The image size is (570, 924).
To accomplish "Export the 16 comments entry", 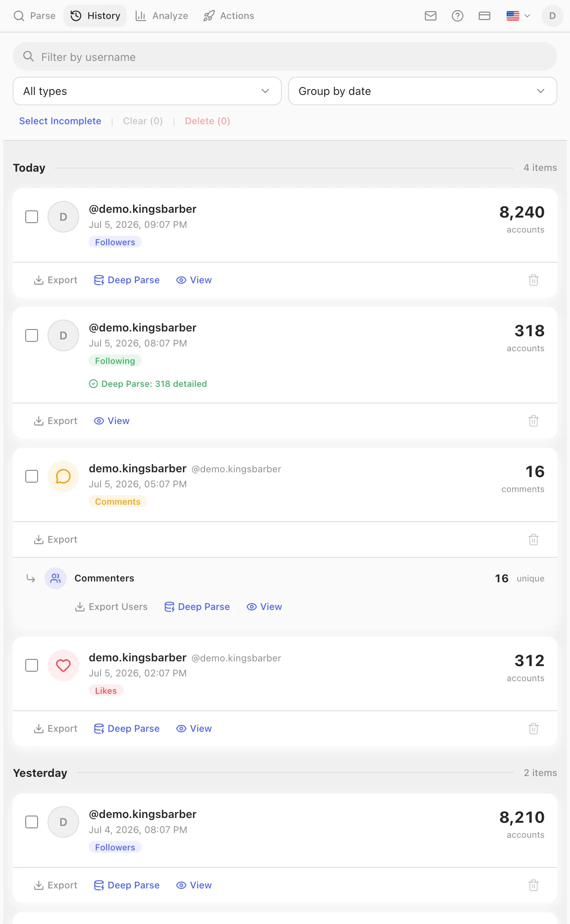I will (x=56, y=540).
